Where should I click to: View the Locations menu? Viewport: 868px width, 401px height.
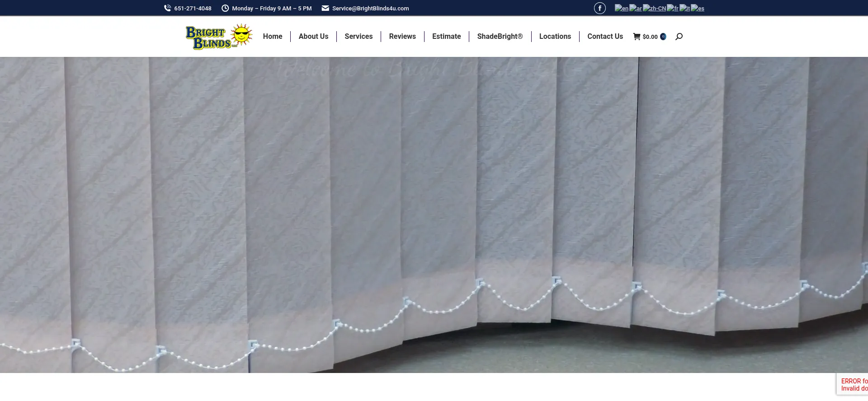tap(555, 37)
